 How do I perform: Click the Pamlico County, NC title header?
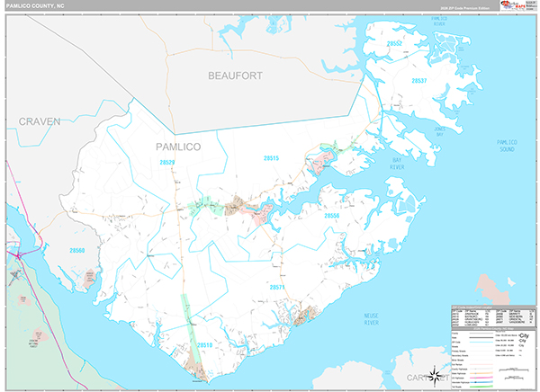tap(35, 6)
